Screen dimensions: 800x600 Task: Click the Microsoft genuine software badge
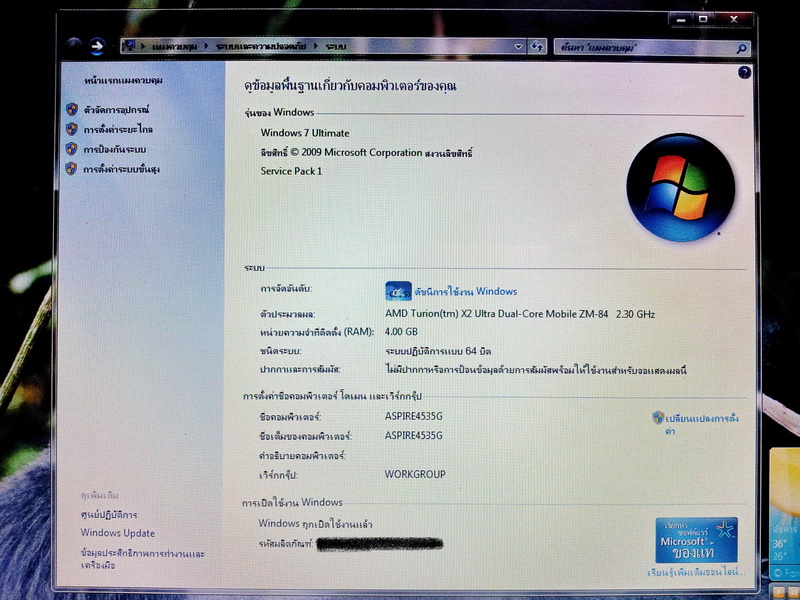(x=696, y=540)
